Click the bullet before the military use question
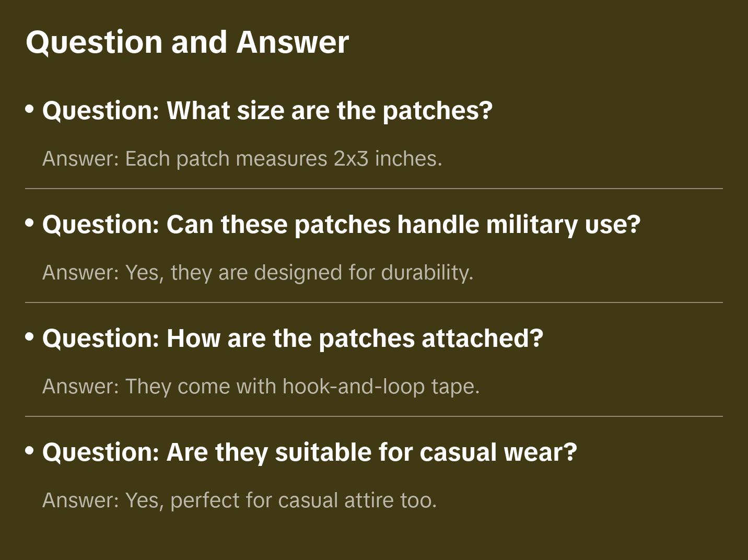This screenshot has height=560, width=748. [30, 223]
